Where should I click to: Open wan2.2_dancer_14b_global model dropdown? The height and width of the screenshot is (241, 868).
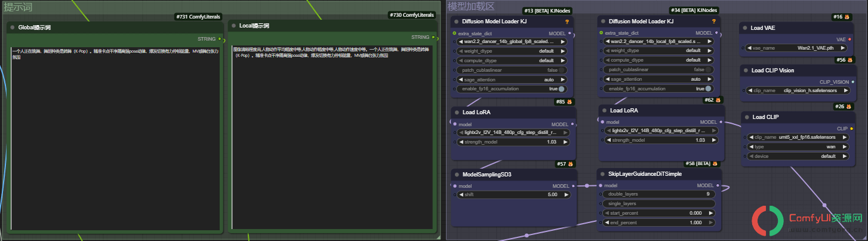pyautogui.click(x=512, y=42)
